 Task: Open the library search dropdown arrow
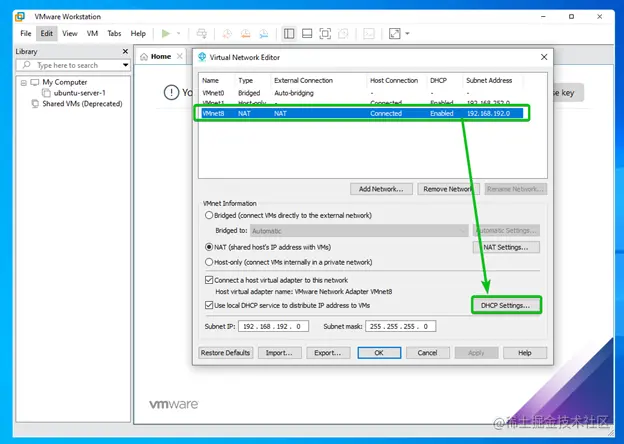(126, 65)
